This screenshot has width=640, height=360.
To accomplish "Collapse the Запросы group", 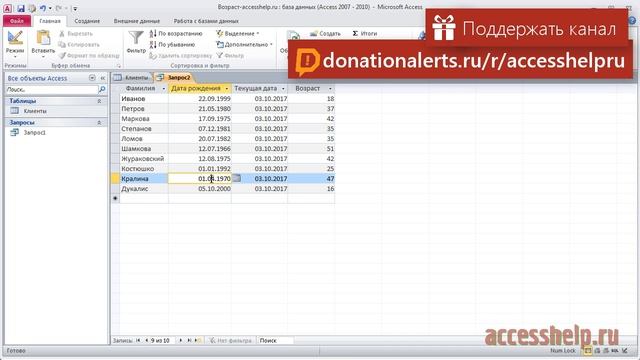I will (x=99, y=122).
